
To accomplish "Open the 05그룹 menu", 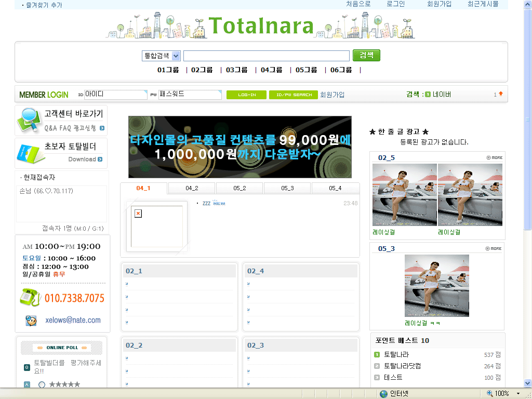I will coord(307,70).
